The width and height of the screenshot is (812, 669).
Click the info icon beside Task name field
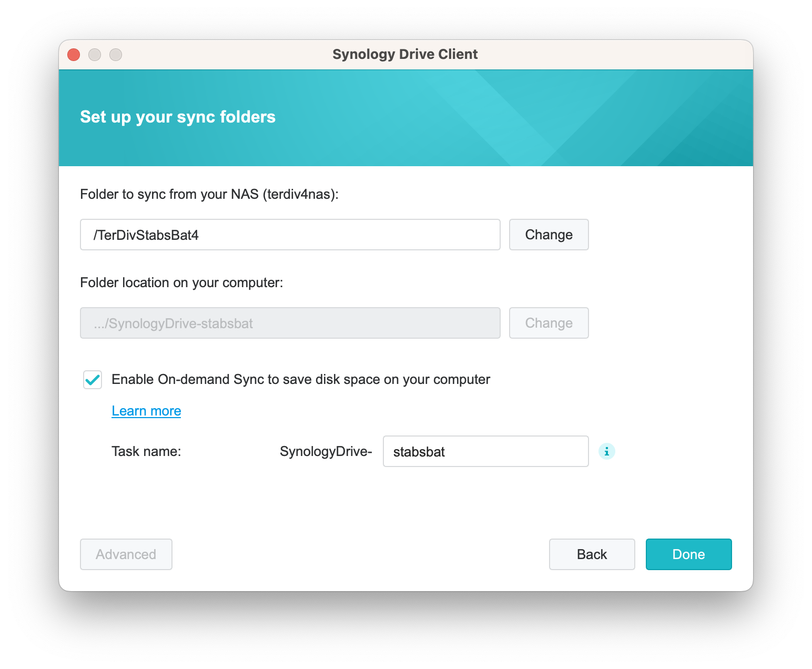[606, 451]
